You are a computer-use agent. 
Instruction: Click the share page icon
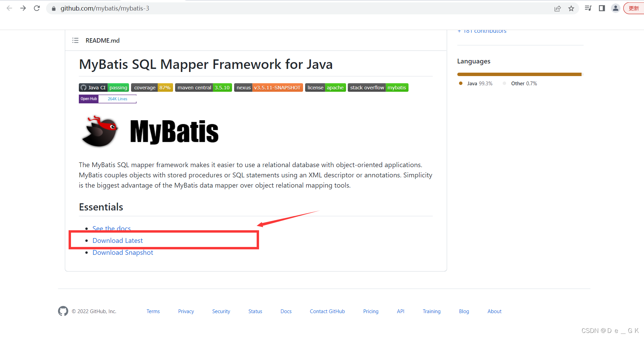click(x=558, y=9)
